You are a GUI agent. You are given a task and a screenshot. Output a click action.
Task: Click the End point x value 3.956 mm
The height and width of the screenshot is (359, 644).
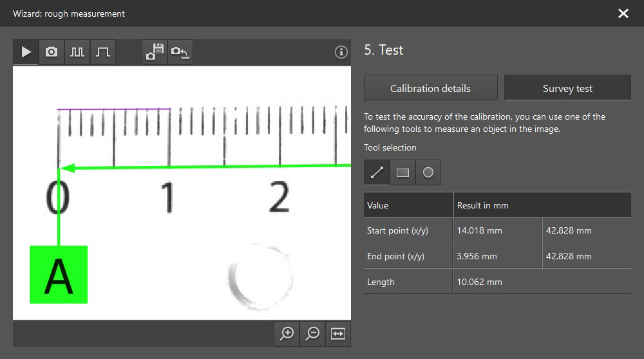coord(477,256)
